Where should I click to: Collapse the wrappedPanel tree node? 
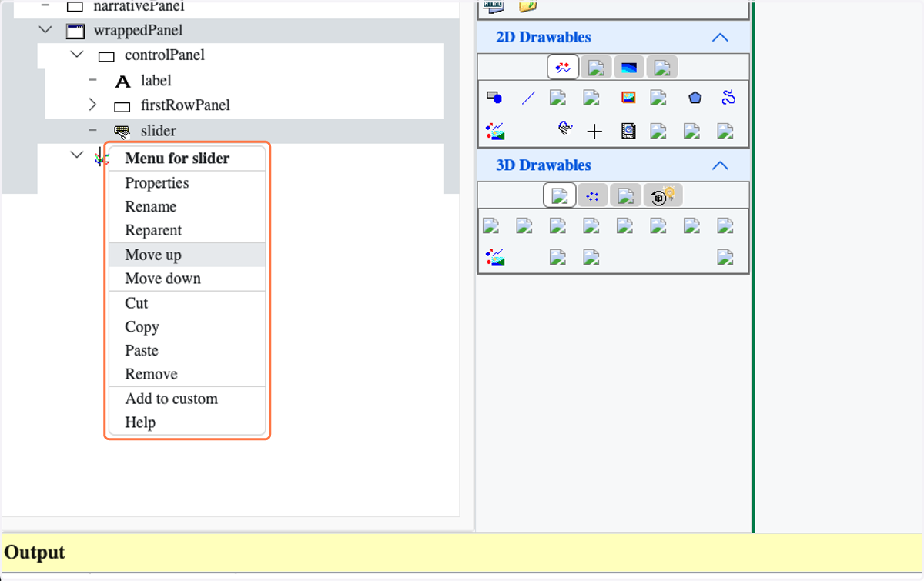45,31
